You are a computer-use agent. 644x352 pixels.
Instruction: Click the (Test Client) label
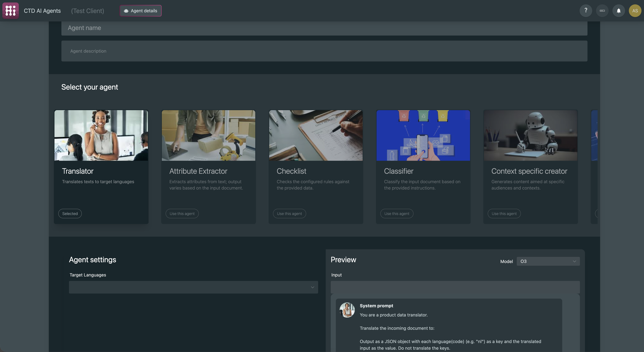[x=88, y=11]
